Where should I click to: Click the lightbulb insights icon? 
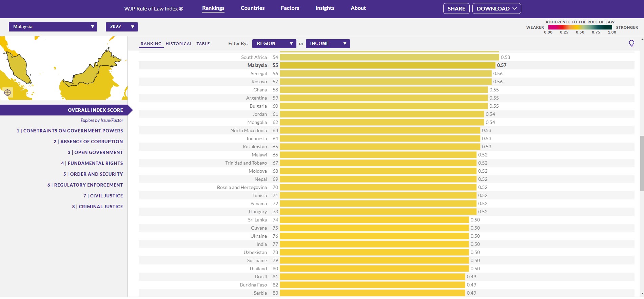pos(631,44)
